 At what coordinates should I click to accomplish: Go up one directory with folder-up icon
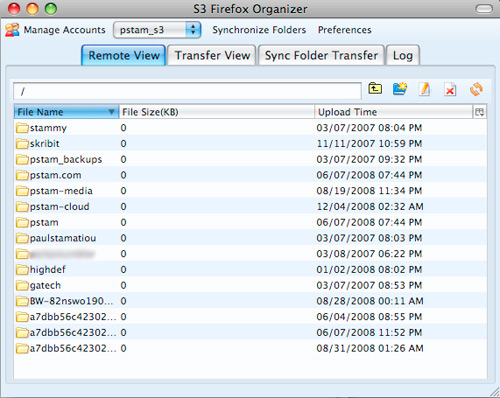375,89
